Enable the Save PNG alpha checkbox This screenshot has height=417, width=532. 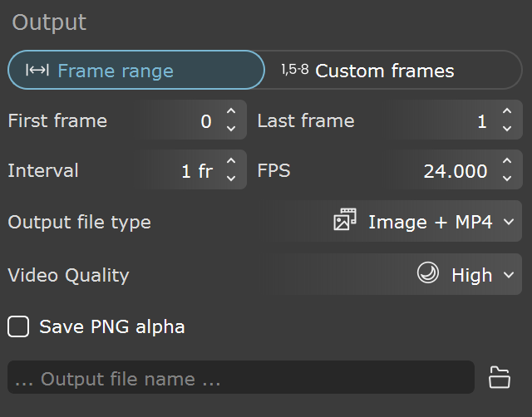tap(18, 326)
